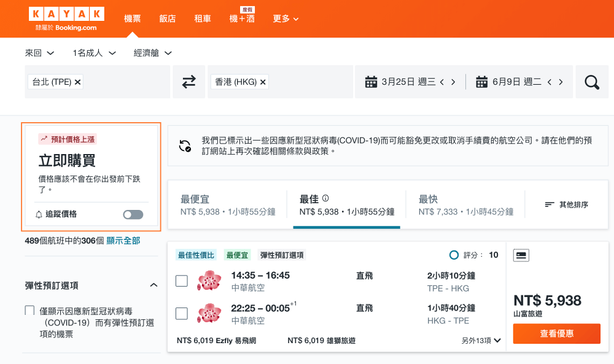Select the 機+酒 packages nav tab

point(242,19)
